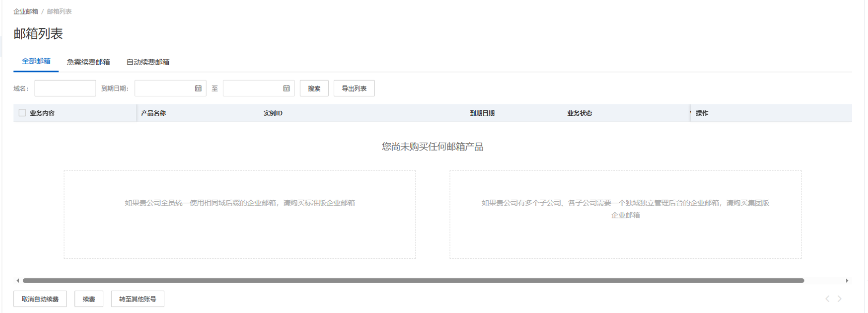Click the horizontal scrollbar left arrow
This screenshot has width=868, height=313.
tap(18, 280)
